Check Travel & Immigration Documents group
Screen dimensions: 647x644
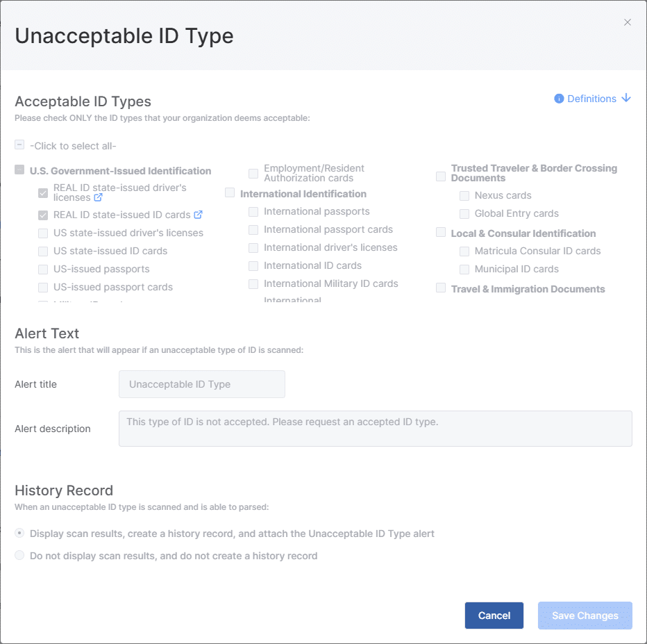(441, 288)
